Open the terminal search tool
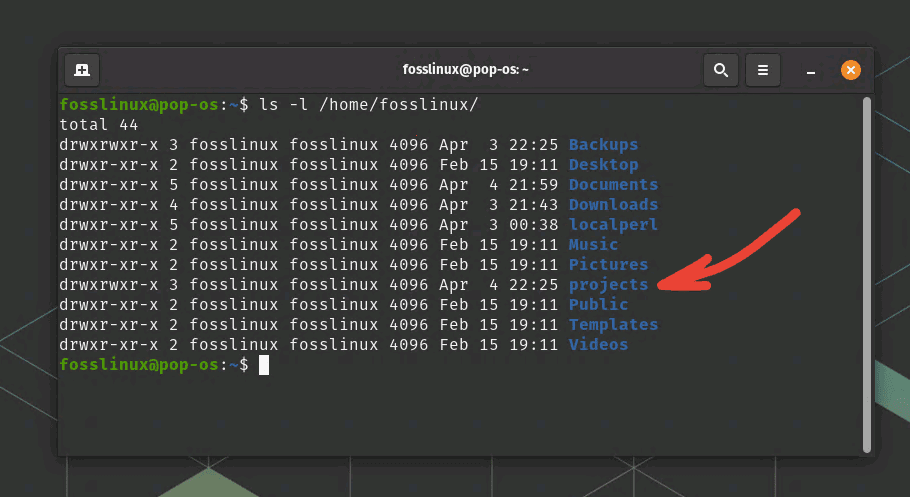 coord(721,70)
